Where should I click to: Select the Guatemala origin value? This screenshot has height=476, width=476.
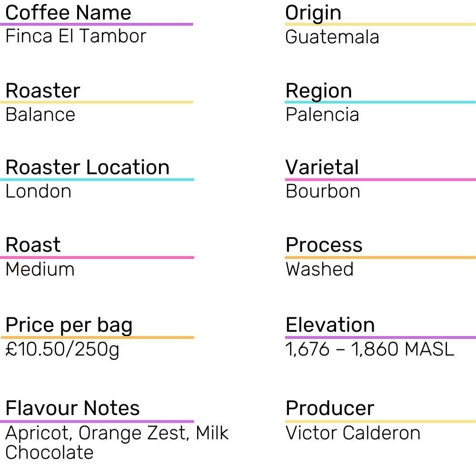pos(332,37)
